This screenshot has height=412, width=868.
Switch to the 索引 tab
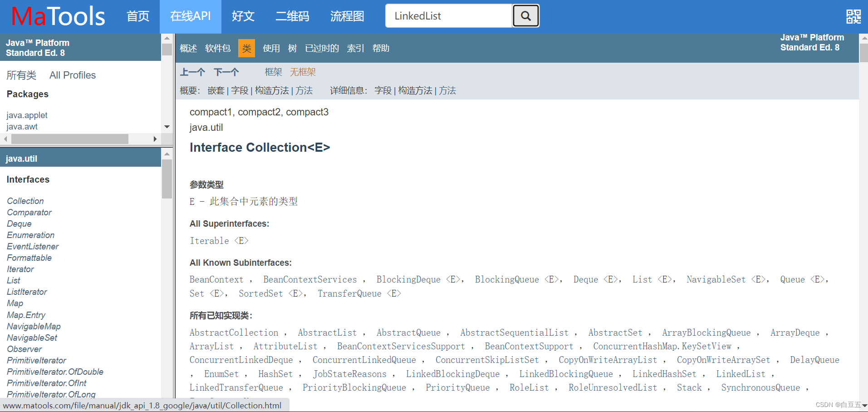point(355,48)
